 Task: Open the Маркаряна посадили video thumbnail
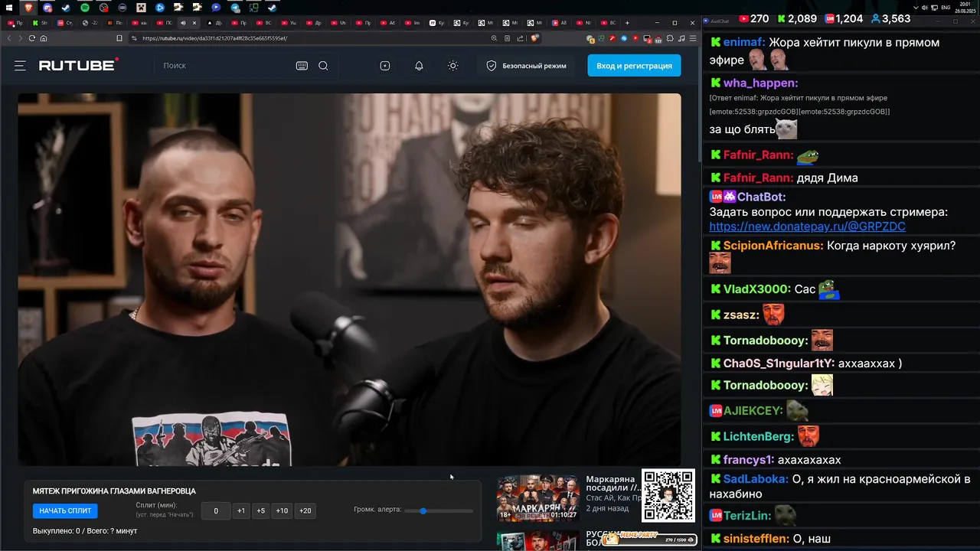click(538, 497)
